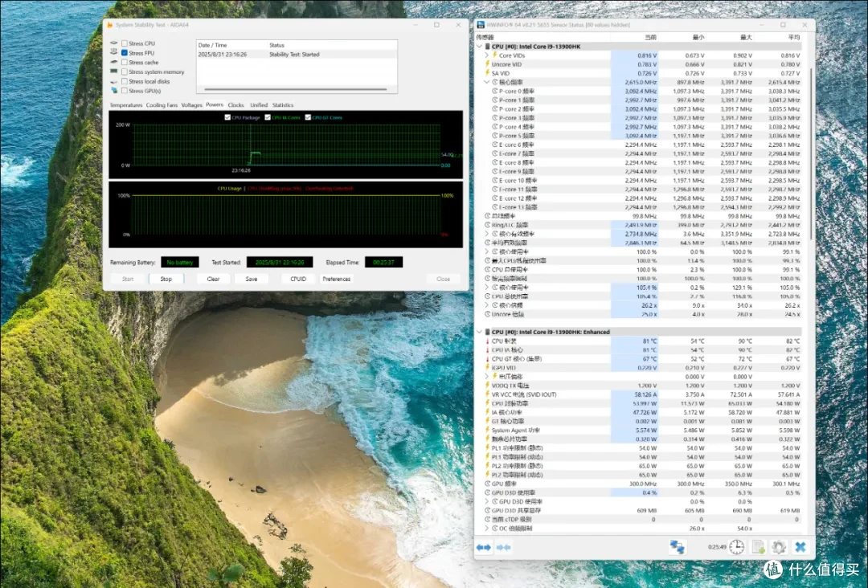Click the Preferences button
The height and width of the screenshot is (588, 868).
point(337,279)
